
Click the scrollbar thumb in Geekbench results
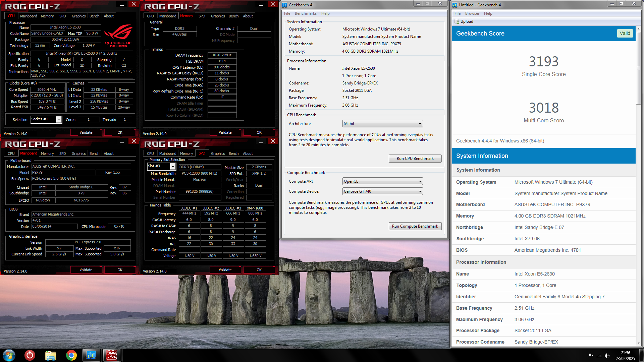(x=638, y=68)
